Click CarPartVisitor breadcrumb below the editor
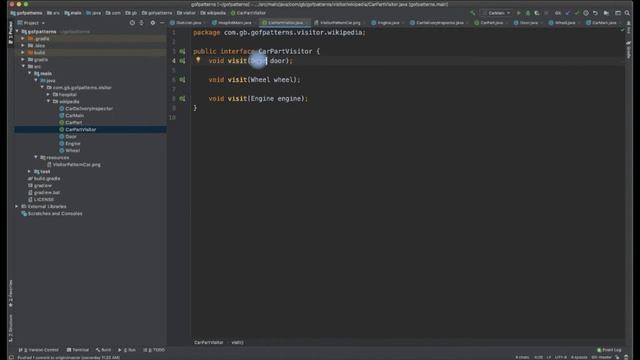 pyautogui.click(x=209, y=342)
